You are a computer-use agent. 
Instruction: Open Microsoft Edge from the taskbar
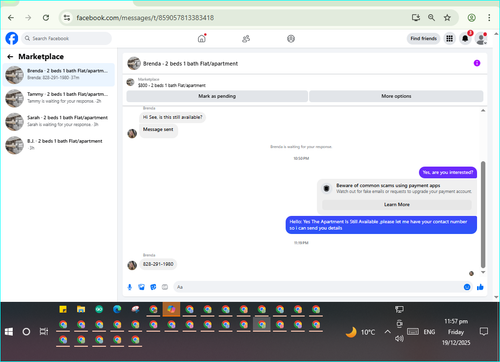[117, 309]
